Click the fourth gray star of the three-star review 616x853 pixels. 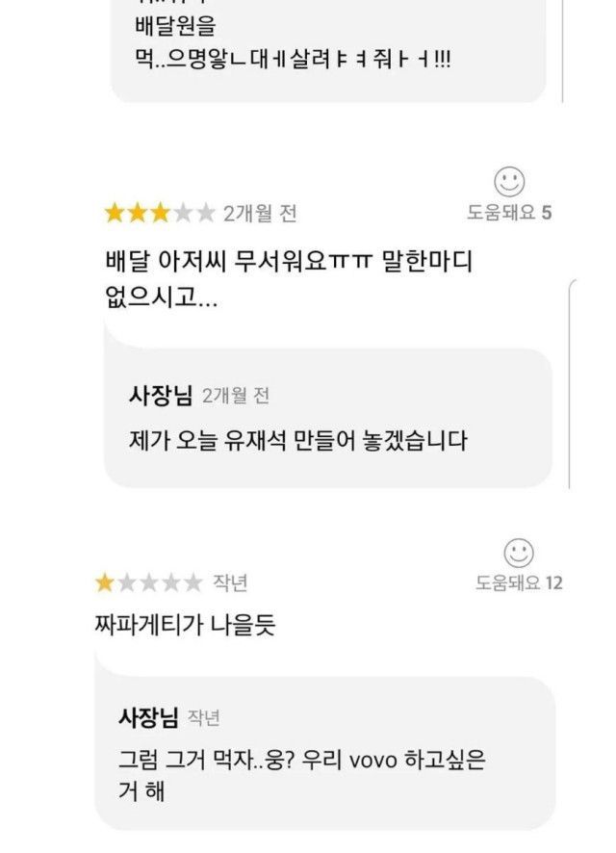point(183,213)
